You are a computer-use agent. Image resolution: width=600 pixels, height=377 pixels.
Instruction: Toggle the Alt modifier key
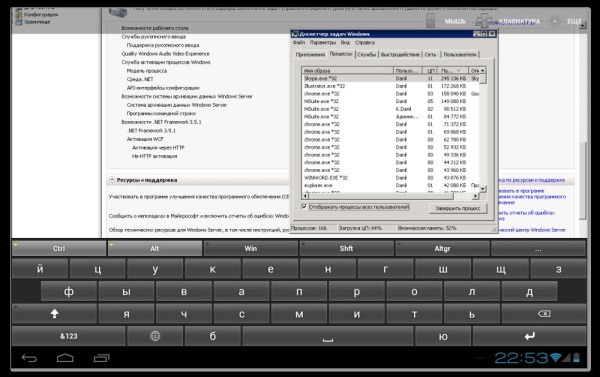[155, 248]
